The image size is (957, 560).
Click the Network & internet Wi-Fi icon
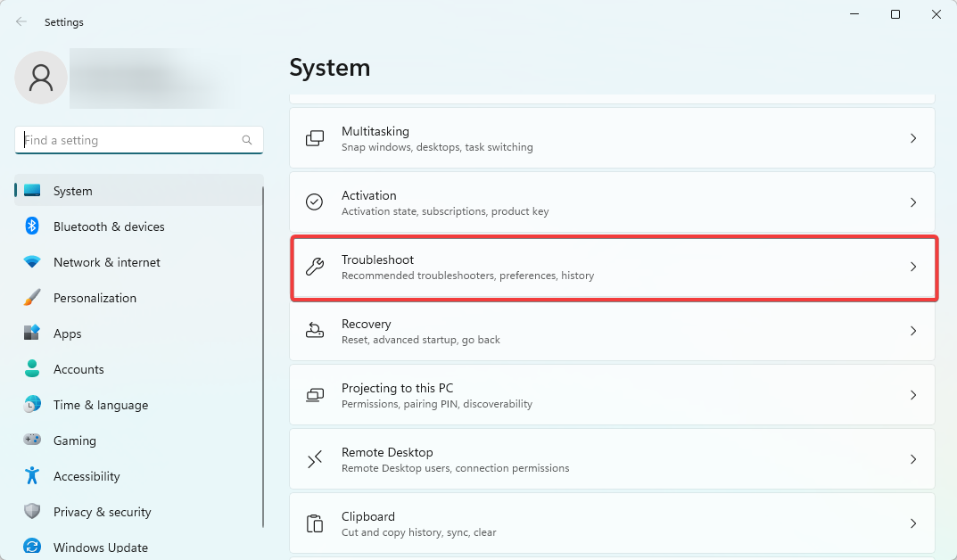[32, 262]
